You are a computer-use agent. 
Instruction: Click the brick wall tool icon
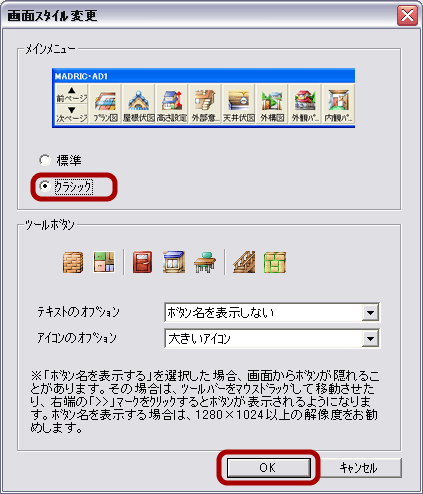(73, 262)
